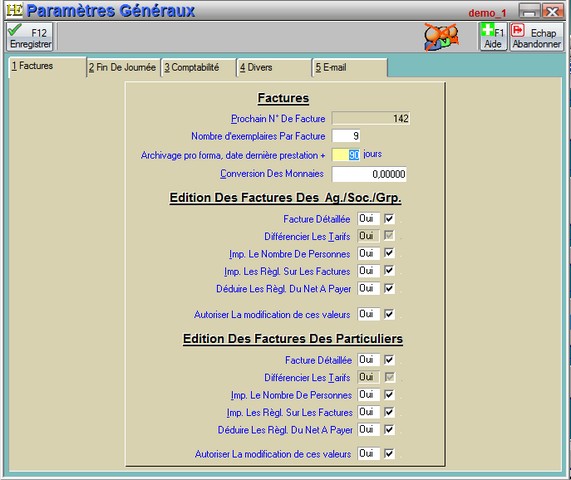571x480 pixels.
Task: Click the Oui field for Imp. Les Règl. Ag./Soc./Grp.
Action: click(x=369, y=271)
